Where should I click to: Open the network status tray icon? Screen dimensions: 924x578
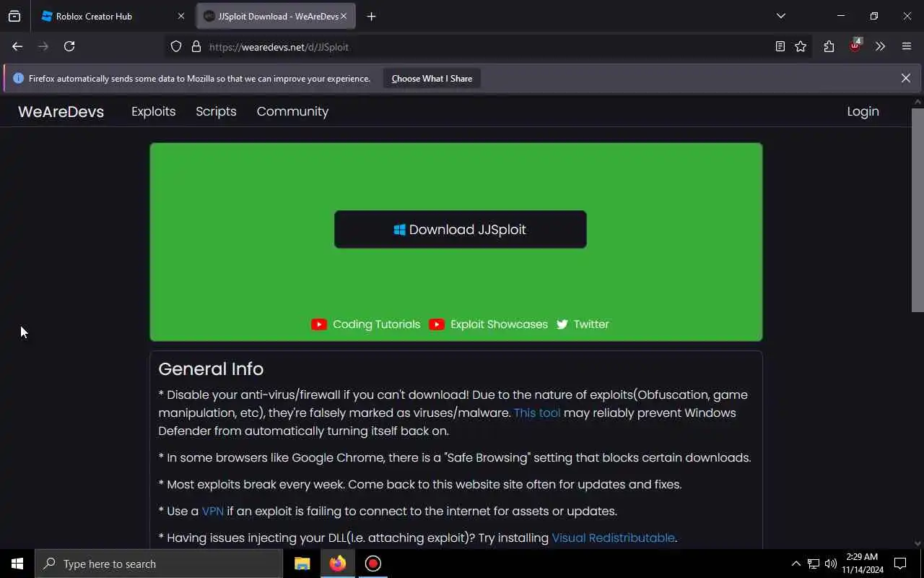click(x=814, y=564)
